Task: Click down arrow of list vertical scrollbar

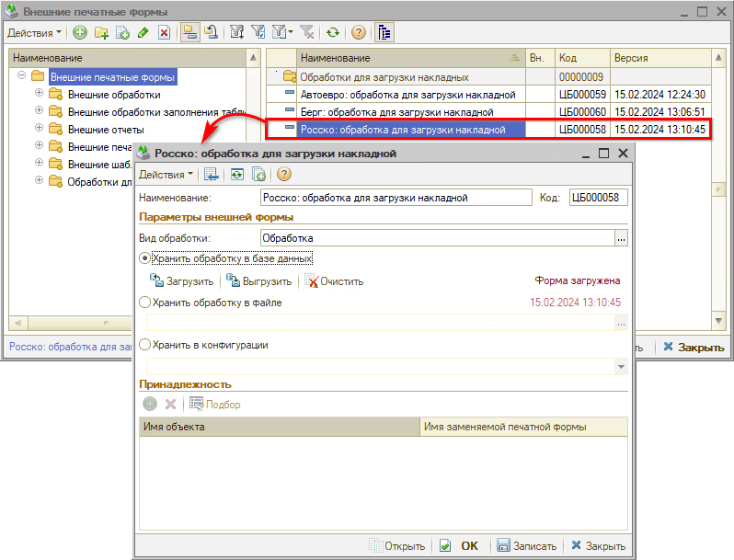Action: tap(718, 321)
